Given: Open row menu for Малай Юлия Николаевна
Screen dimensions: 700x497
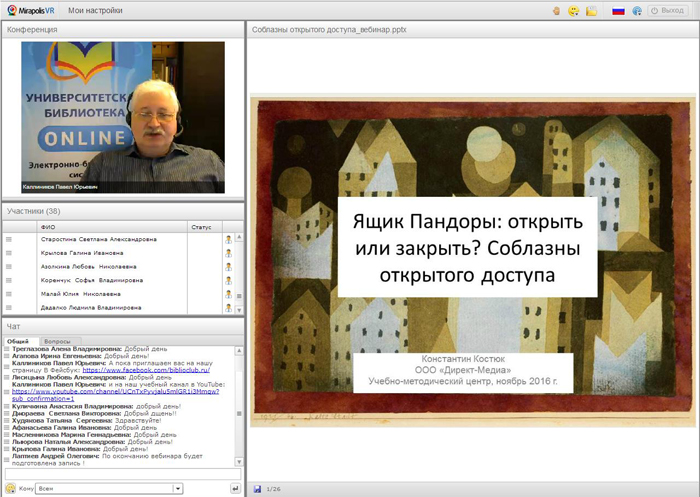Looking at the screenshot, I should (8, 294).
